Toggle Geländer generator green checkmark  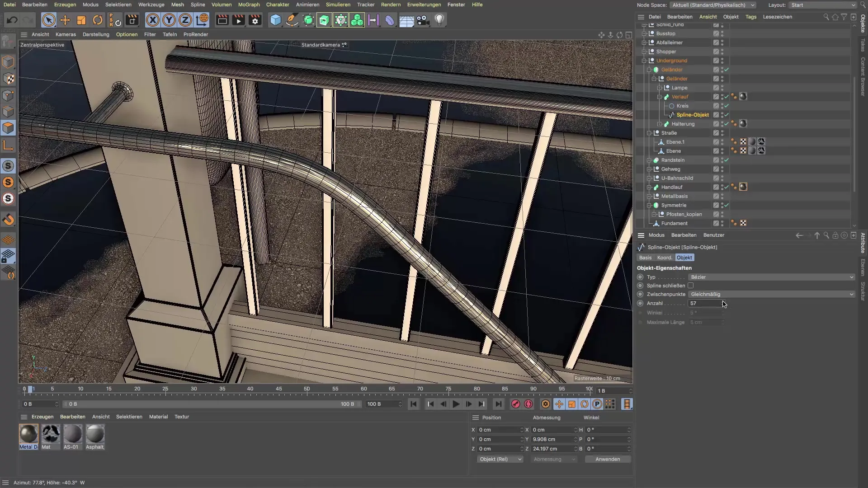[x=726, y=70]
